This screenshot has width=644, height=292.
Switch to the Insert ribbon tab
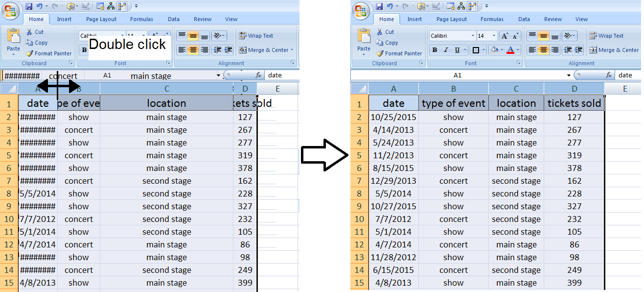[414, 19]
